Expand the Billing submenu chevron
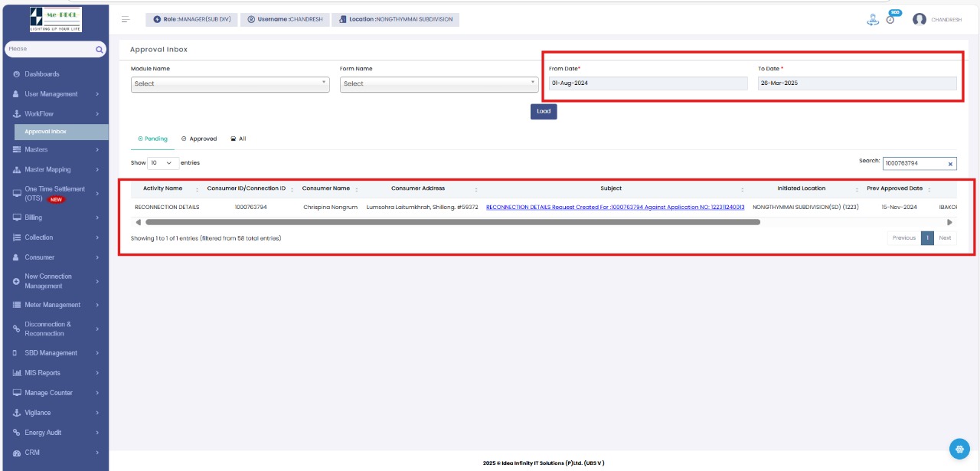 [x=97, y=218]
